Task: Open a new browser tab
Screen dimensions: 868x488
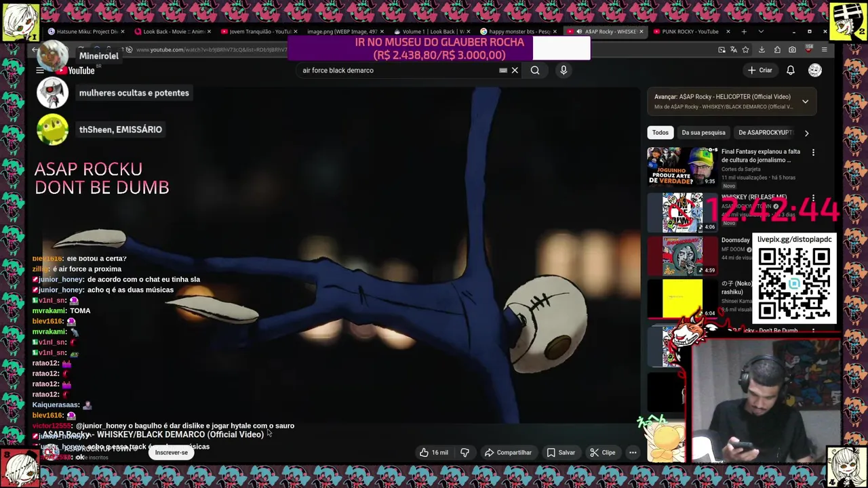Action: pos(744,32)
